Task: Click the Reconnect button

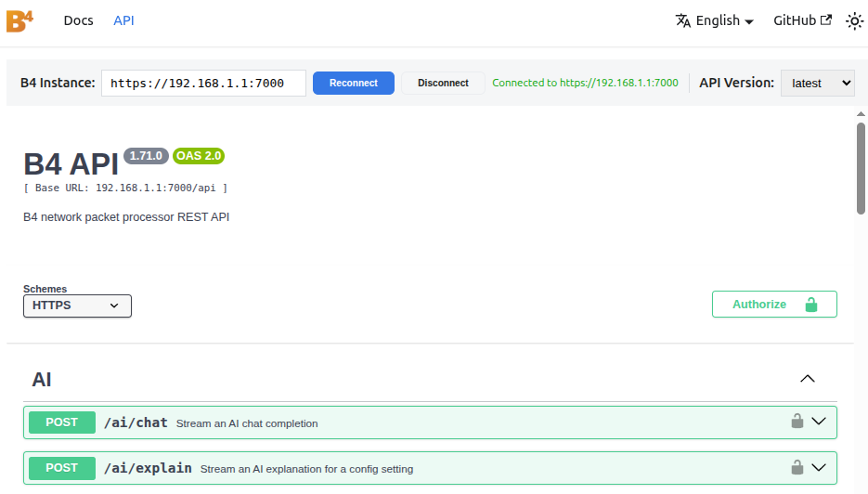Action: coord(354,83)
